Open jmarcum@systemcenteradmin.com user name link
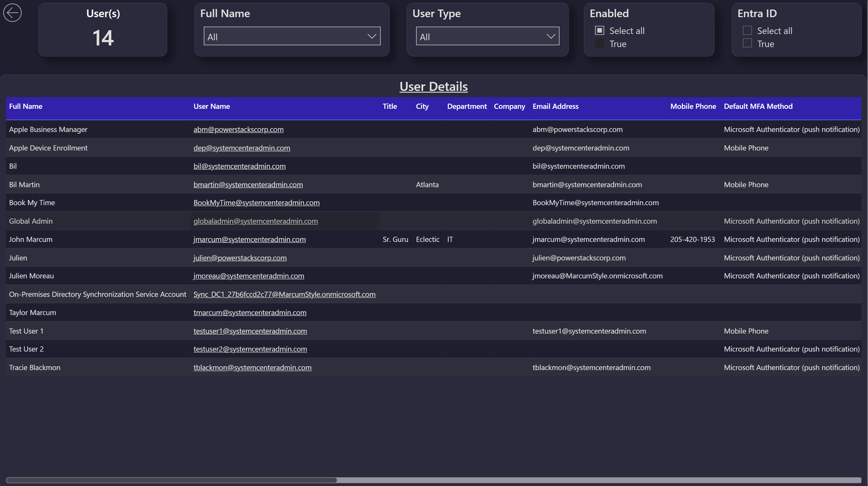The image size is (868, 486). pyautogui.click(x=249, y=239)
